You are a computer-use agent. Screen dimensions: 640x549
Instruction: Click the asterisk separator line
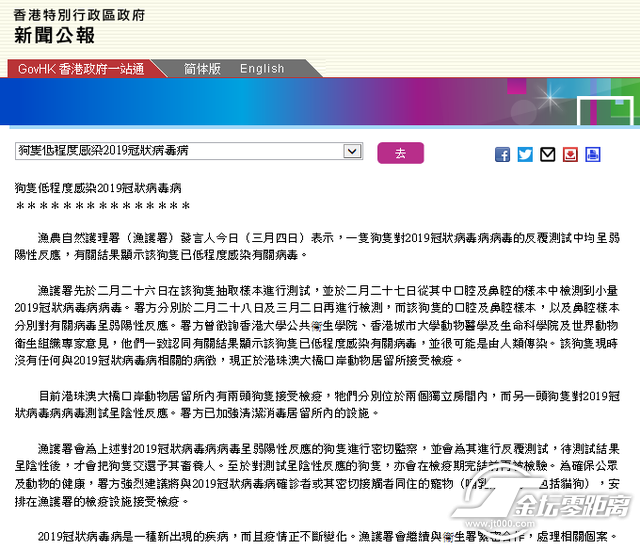click(103, 206)
